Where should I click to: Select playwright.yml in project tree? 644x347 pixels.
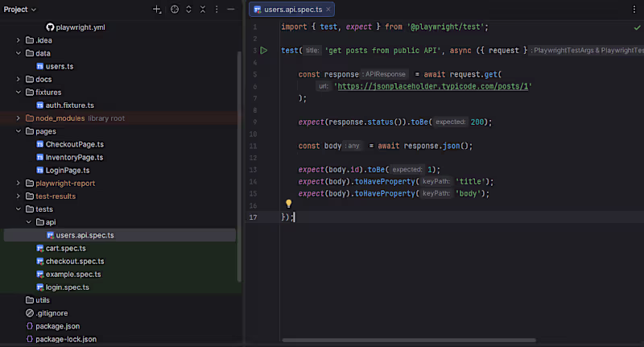[80, 27]
